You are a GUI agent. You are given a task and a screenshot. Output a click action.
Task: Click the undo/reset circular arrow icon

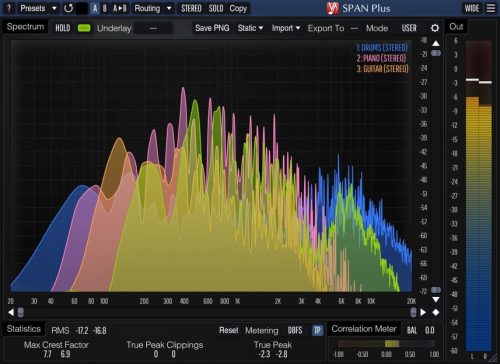coord(68,8)
